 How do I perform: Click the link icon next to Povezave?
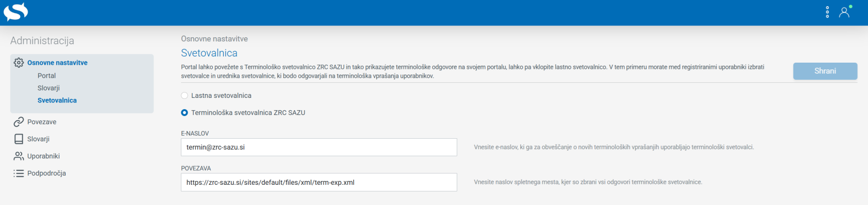coord(19,122)
